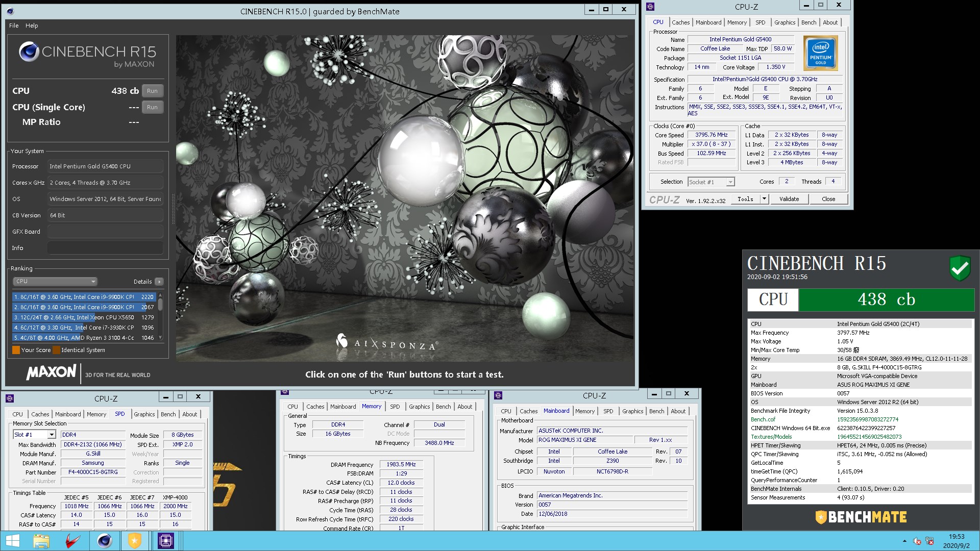The image size is (980, 551).
Task: Open the Windows Start button
Action: tap(12, 541)
